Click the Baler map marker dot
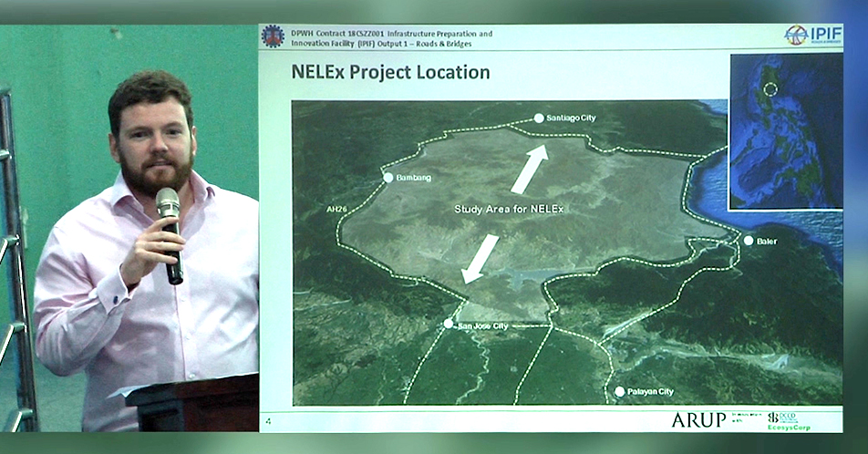The height and width of the screenshot is (454, 868). coord(748,241)
